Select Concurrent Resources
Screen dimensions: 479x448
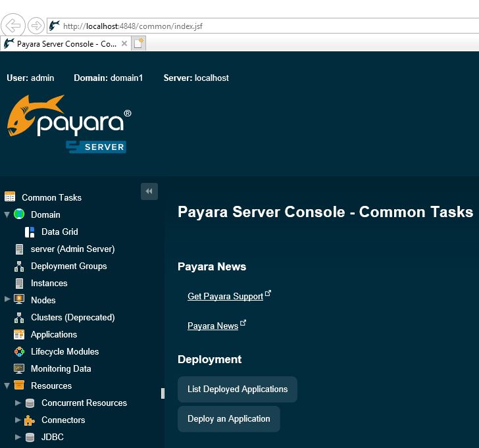pyautogui.click(x=84, y=403)
